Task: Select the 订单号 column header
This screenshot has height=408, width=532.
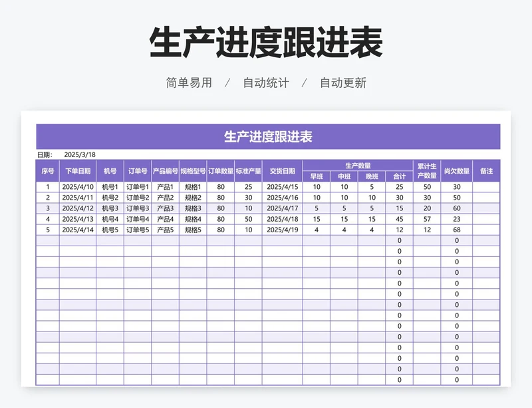Action: (138, 171)
